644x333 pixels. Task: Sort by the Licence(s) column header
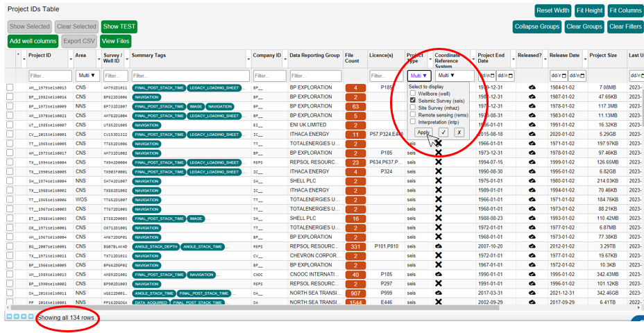(x=382, y=55)
